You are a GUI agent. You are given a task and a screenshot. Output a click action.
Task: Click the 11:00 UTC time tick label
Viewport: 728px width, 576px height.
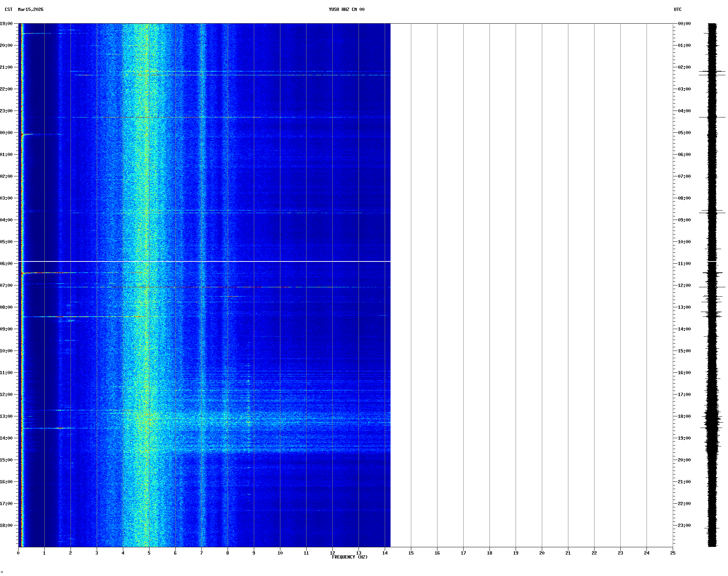684,264
